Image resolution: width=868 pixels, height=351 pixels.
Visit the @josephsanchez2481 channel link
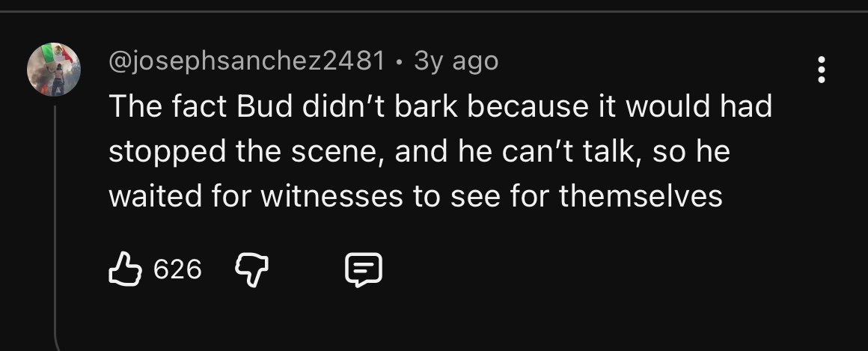(x=247, y=61)
